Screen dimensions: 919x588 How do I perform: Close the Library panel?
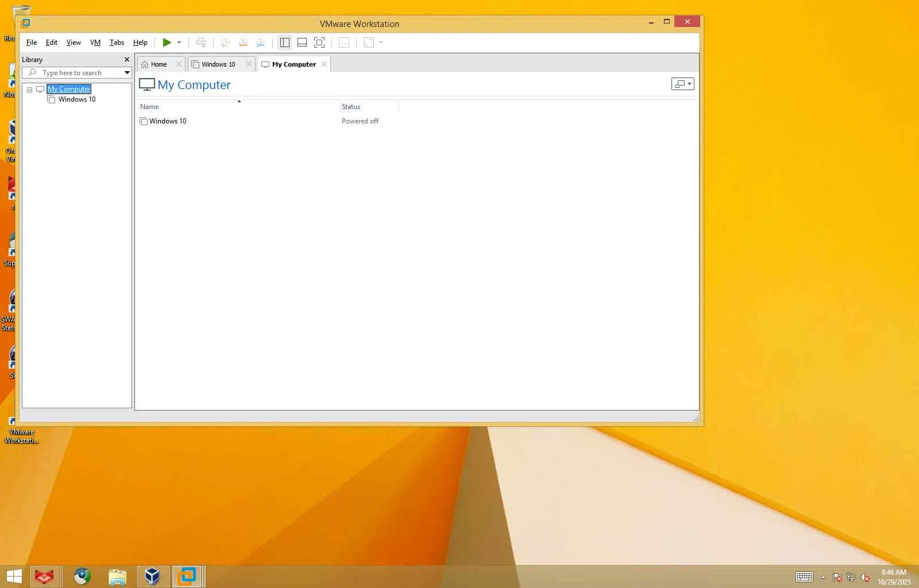tap(127, 60)
